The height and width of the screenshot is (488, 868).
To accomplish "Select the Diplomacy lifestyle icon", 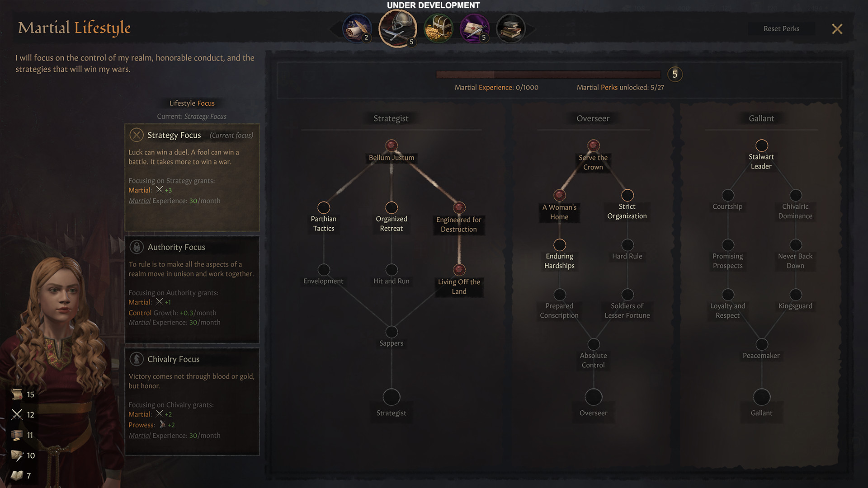I will point(359,28).
